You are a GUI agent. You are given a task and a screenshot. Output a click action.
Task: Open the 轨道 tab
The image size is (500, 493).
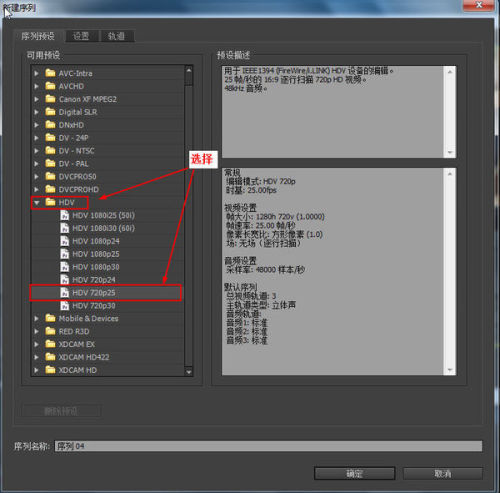click(x=117, y=36)
